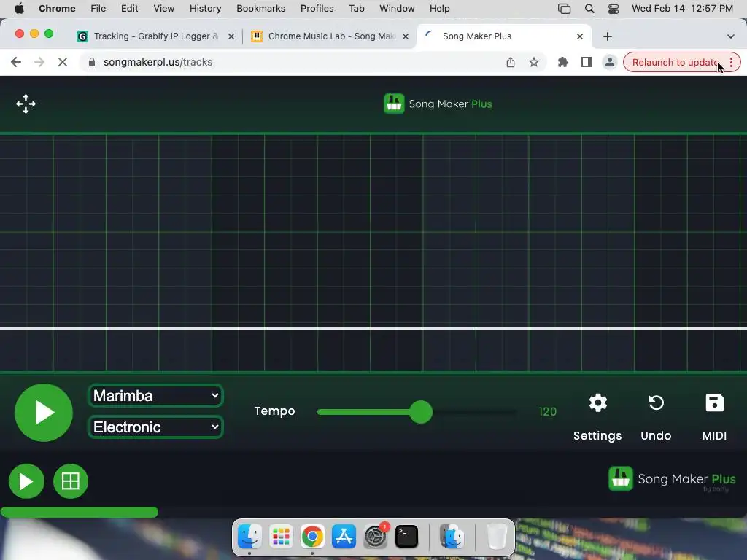Image resolution: width=747 pixels, height=560 pixels.
Task: Open System Settings from the Dock
Action: [376, 537]
